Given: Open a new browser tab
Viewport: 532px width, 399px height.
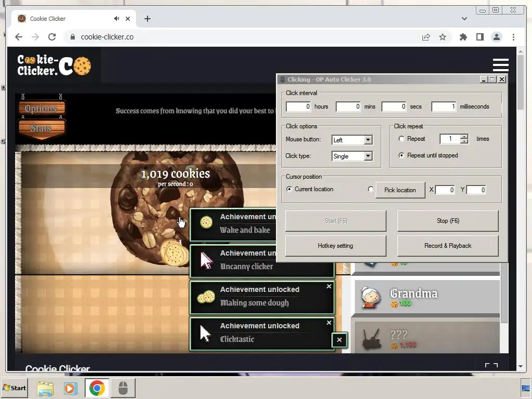Looking at the screenshot, I should pyautogui.click(x=147, y=19).
